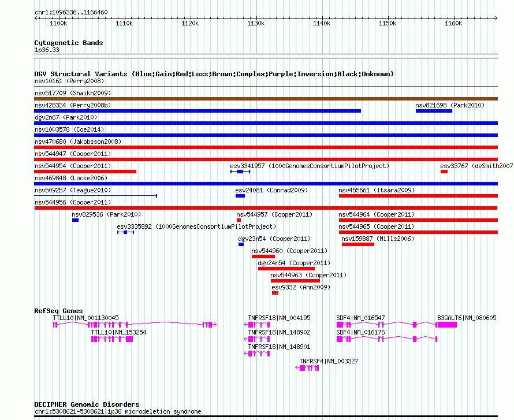Open nsv544956 (Cooper2011) variant label

coord(73,202)
